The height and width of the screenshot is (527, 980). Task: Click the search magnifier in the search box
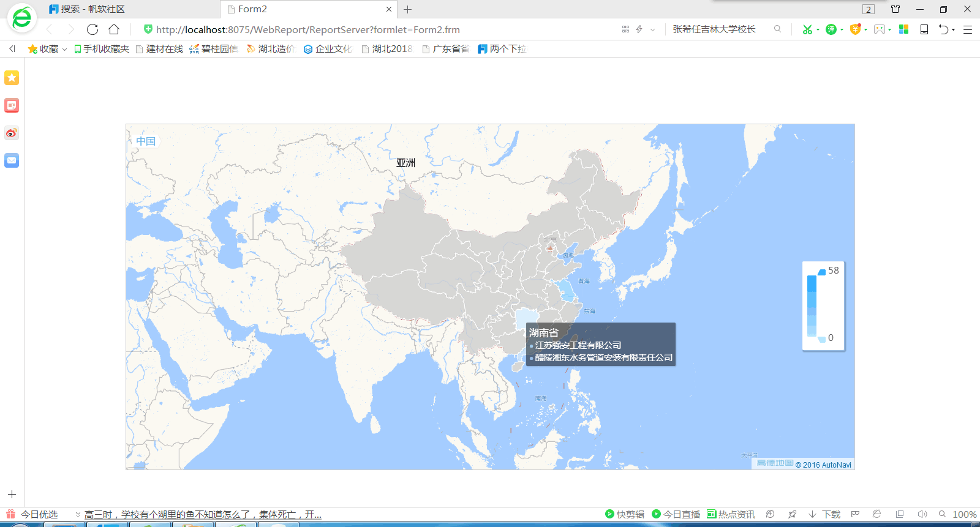(777, 29)
